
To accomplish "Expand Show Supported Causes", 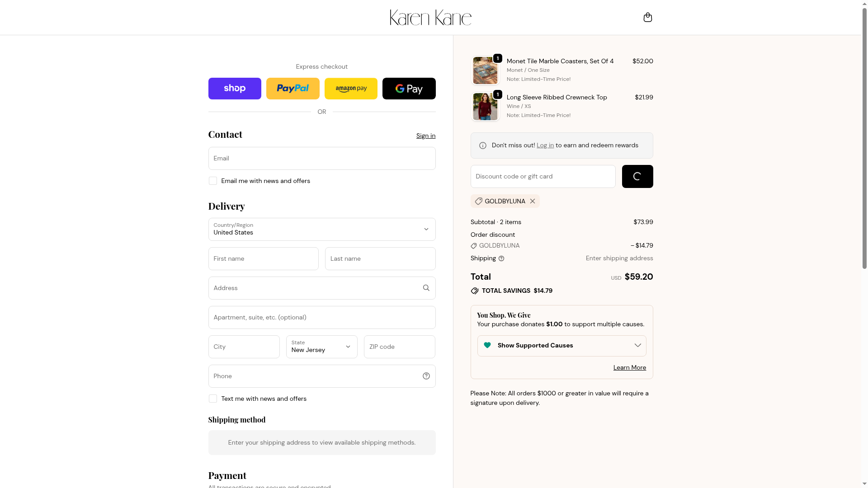I will point(561,346).
